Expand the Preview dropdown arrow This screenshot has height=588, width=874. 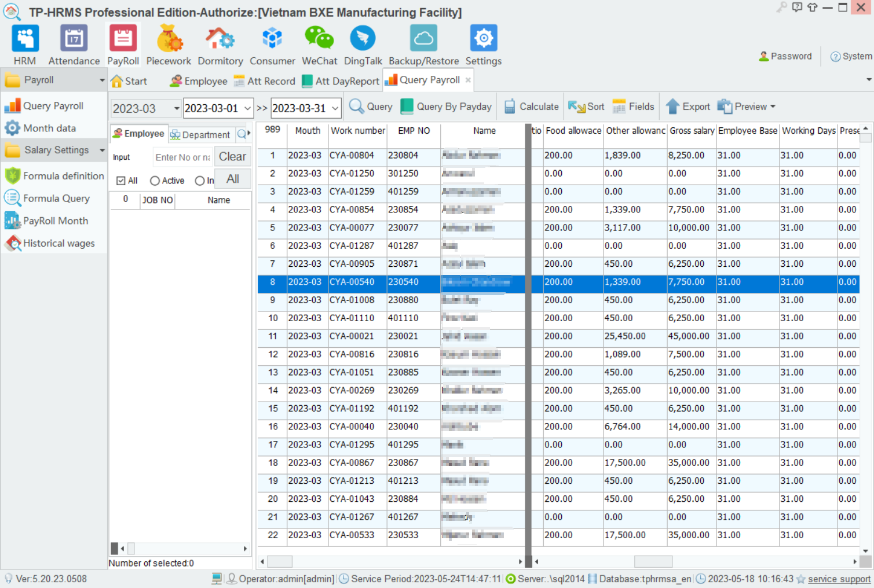click(x=773, y=106)
